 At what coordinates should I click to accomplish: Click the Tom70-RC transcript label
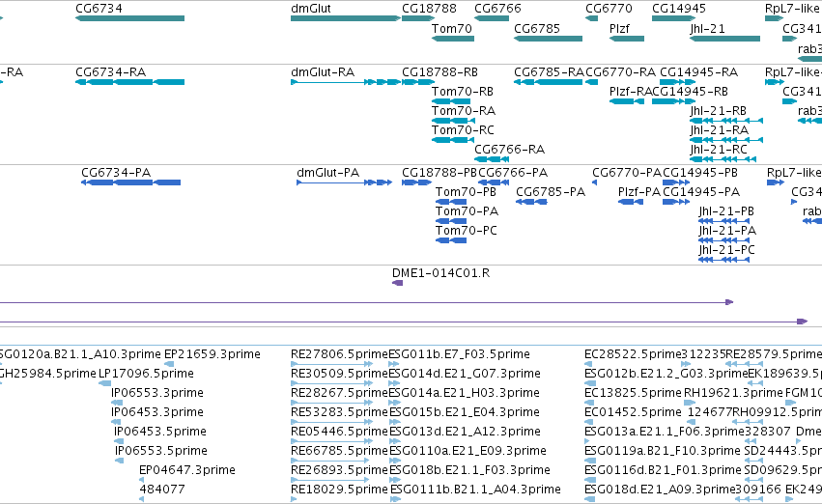pos(463,130)
